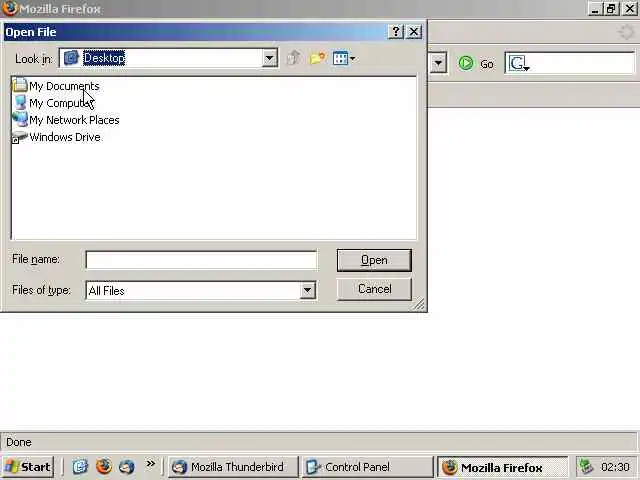Select Desktop text in Look in box
640x480 pixels.
click(x=104, y=58)
